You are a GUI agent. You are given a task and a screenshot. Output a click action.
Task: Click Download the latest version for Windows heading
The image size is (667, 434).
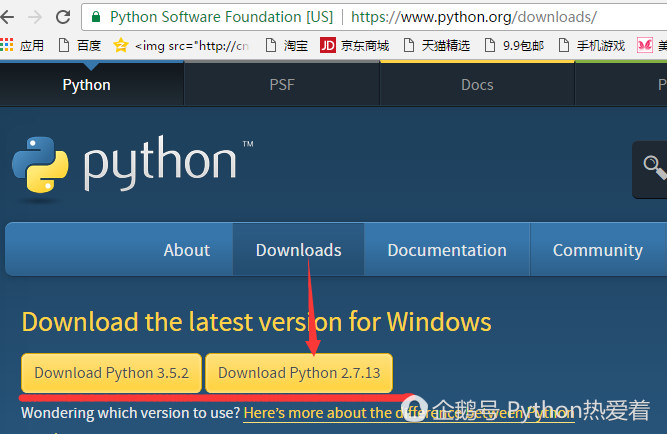257,322
